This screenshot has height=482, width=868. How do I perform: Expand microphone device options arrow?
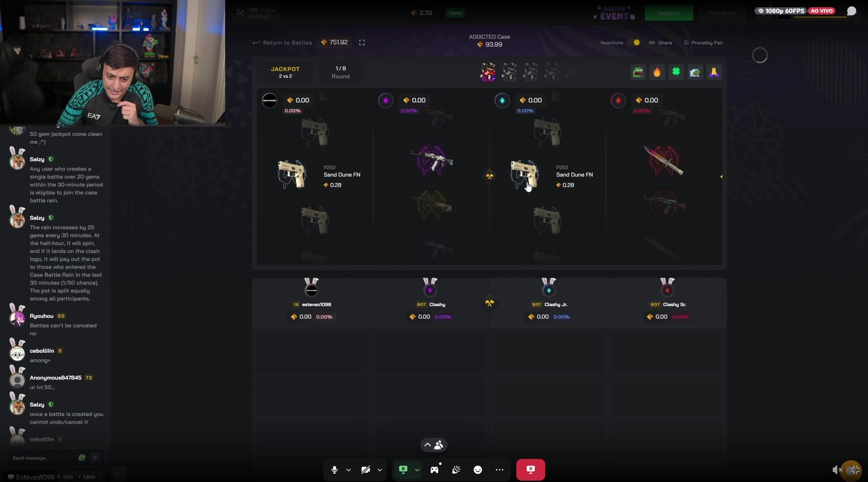(x=349, y=470)
